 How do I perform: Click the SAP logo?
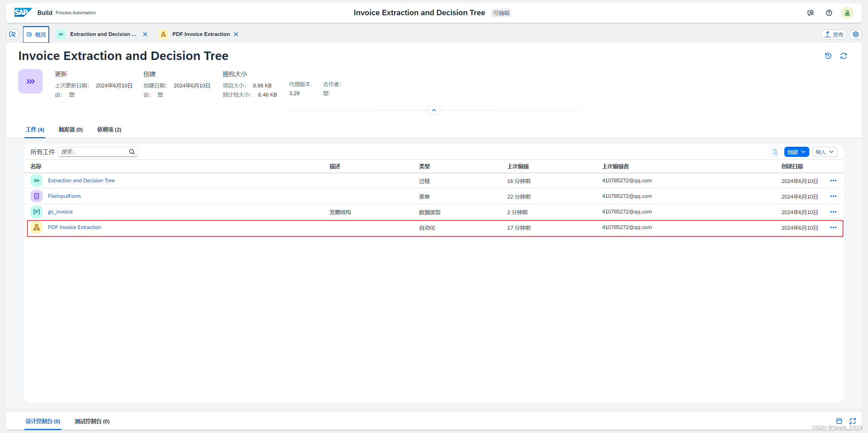[23, 13]
